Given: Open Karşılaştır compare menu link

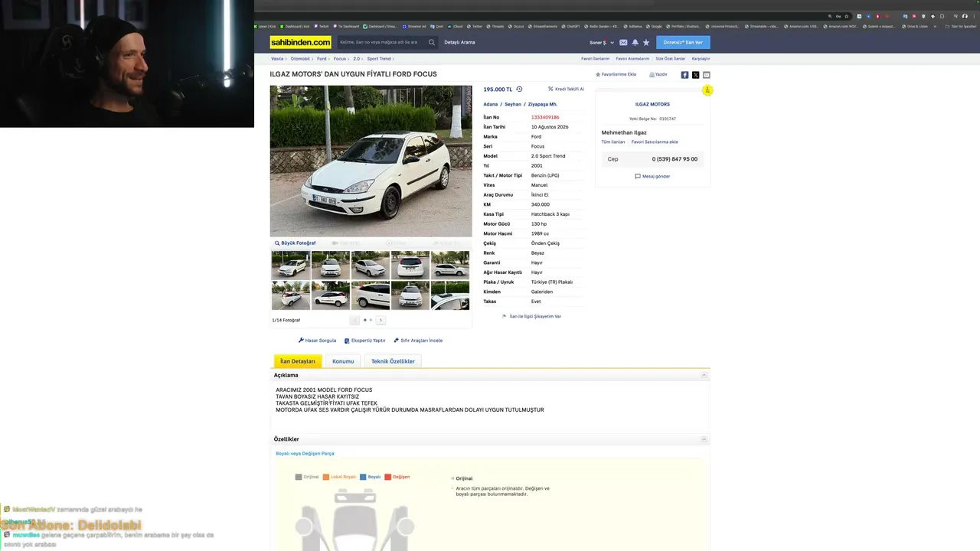Looking at the screenshot, I should [701, 59].
